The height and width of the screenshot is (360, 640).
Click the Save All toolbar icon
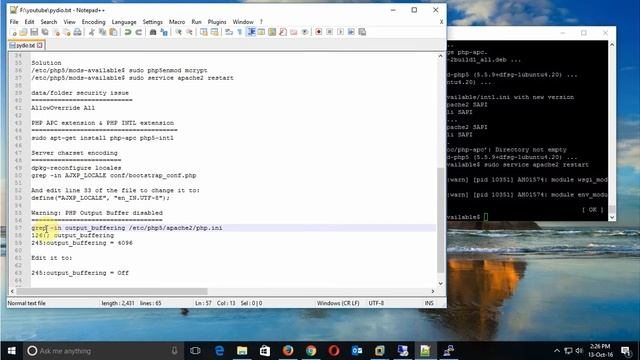(x=45, y=32)
